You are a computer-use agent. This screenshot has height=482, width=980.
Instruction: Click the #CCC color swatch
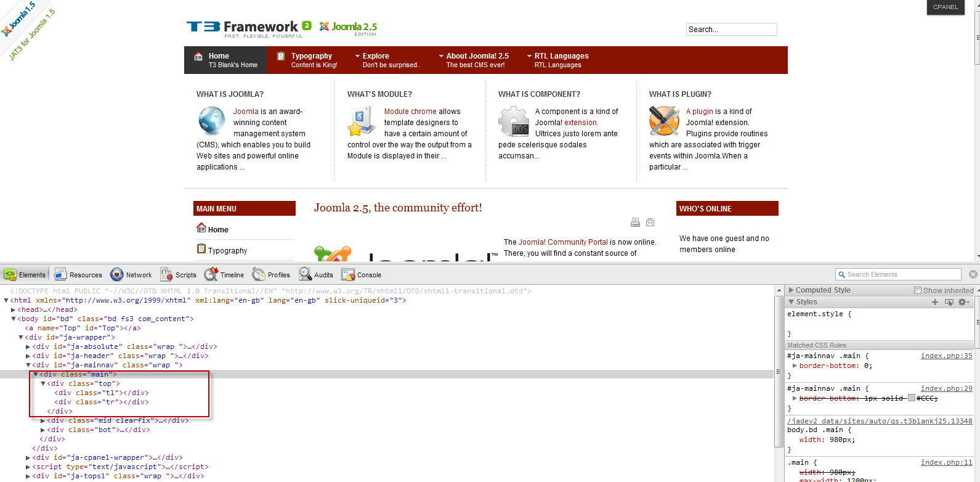(912, 398)
